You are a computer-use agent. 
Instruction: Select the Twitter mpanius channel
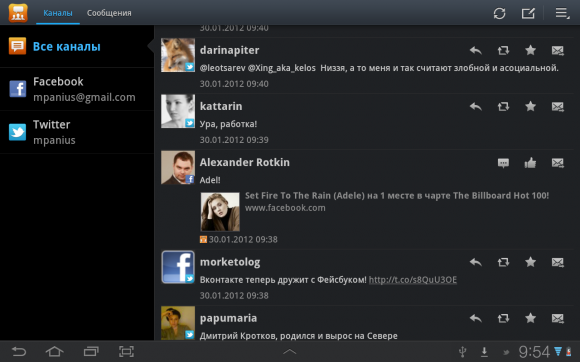77,132
